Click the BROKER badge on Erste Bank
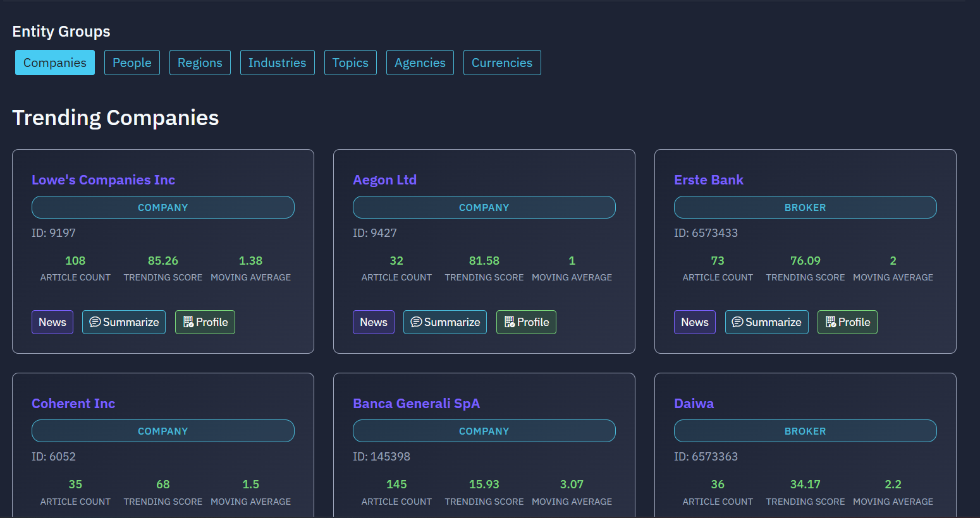Screen dimensions: 980x518 pos(805,207)
